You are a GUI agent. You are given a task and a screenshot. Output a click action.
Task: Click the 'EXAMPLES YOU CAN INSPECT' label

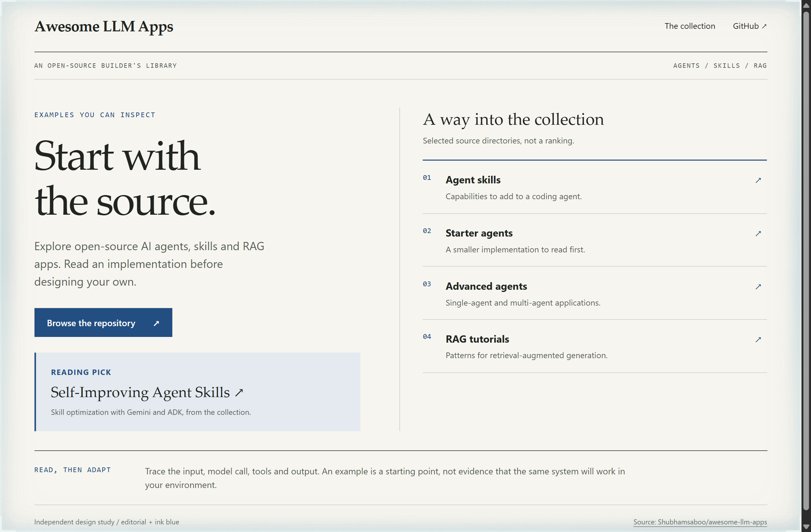95,115
